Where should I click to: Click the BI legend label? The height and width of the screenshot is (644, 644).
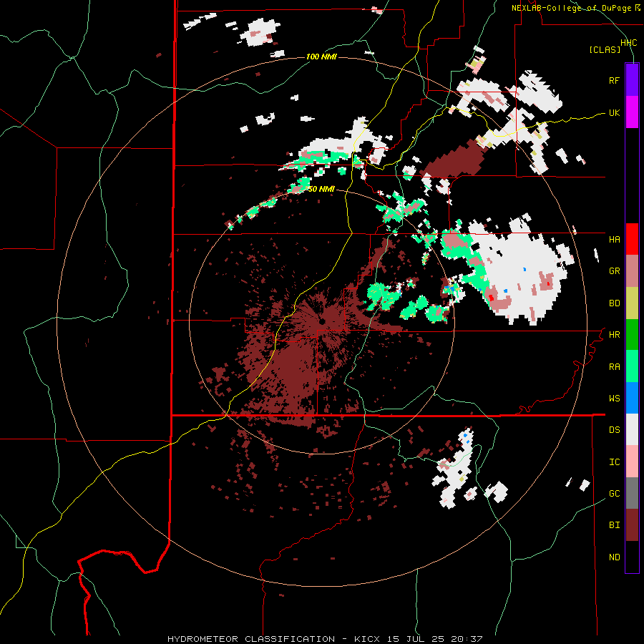(x=614, y=525)
